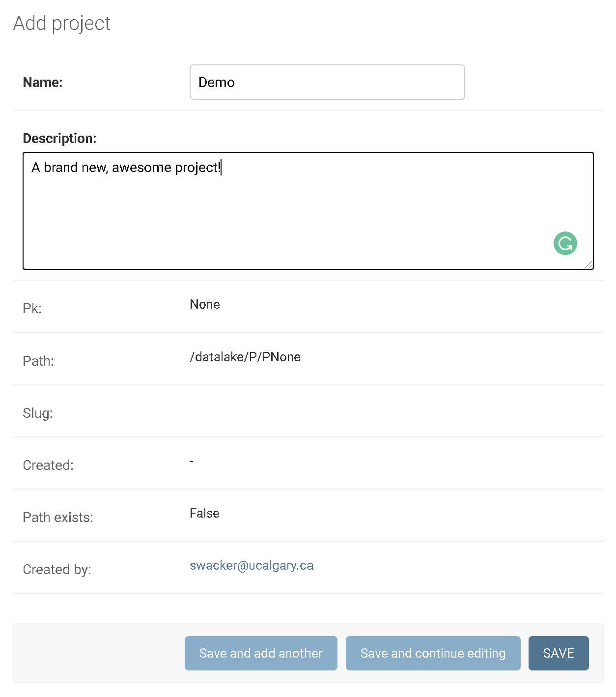
Task: Grab the description textarea resize handle
Action: [x=588, y=264]
